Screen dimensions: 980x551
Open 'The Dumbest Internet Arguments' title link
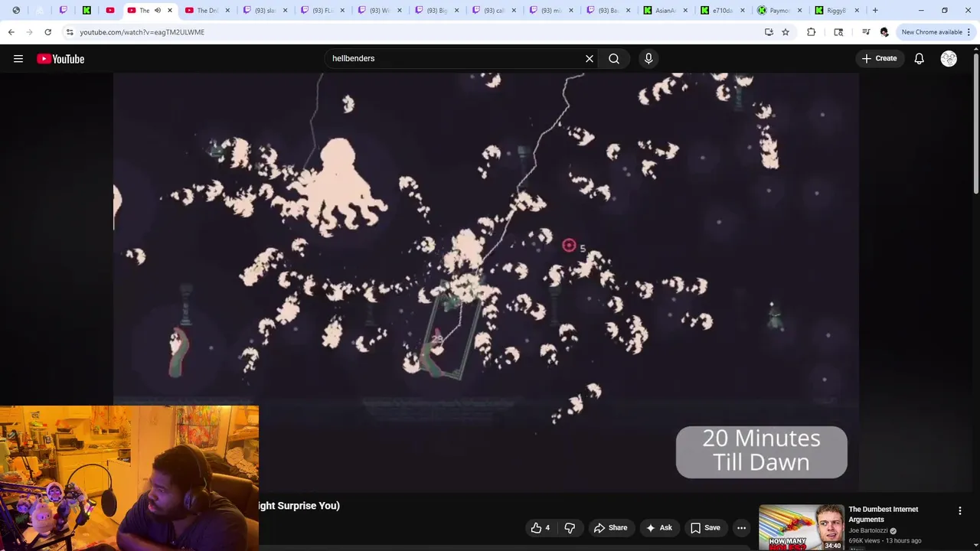pos(883,514)
